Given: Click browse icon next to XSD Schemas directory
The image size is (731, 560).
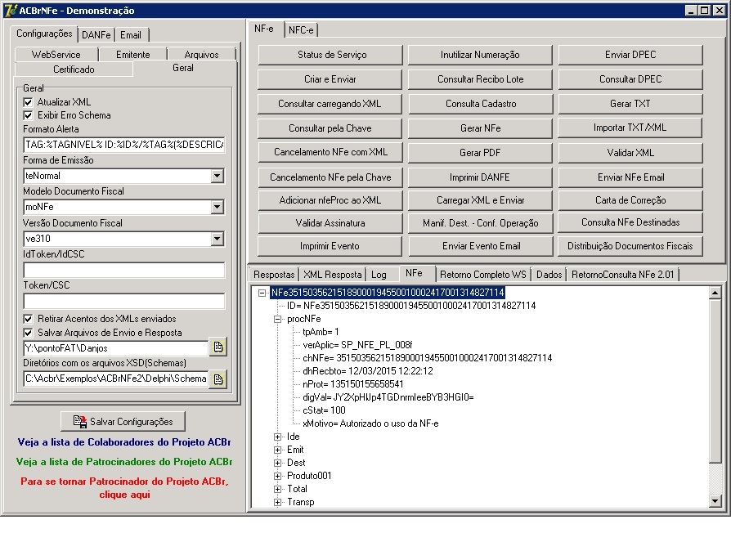Looking at the screenshot, I should tap(218, 379).
